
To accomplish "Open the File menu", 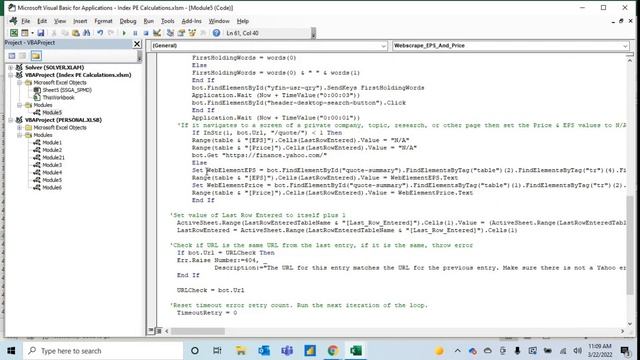I will (26, 21).
